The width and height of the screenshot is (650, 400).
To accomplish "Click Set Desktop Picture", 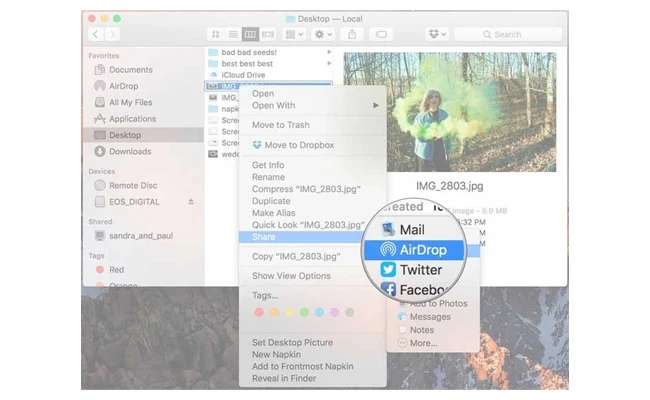I will pyautogui.click(x=293, y=343).
